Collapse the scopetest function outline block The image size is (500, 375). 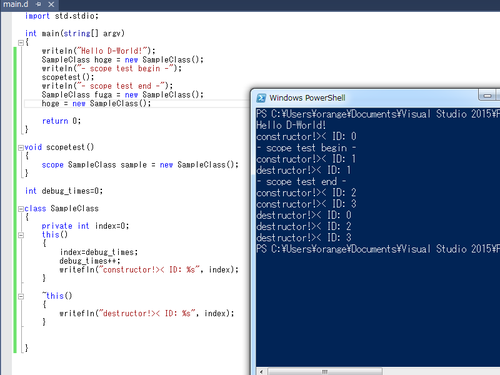pyautogui.click(x=21, y=148)
